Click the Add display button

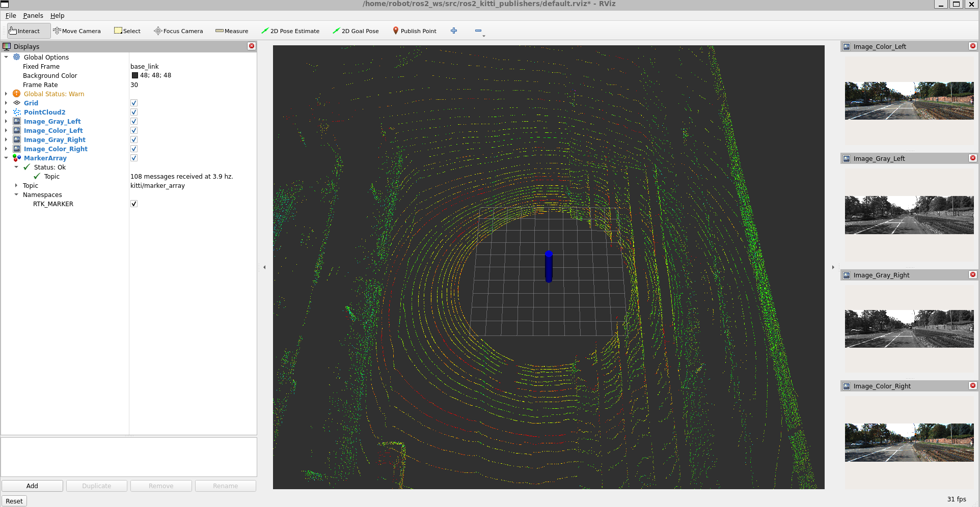tap(32, 486)
